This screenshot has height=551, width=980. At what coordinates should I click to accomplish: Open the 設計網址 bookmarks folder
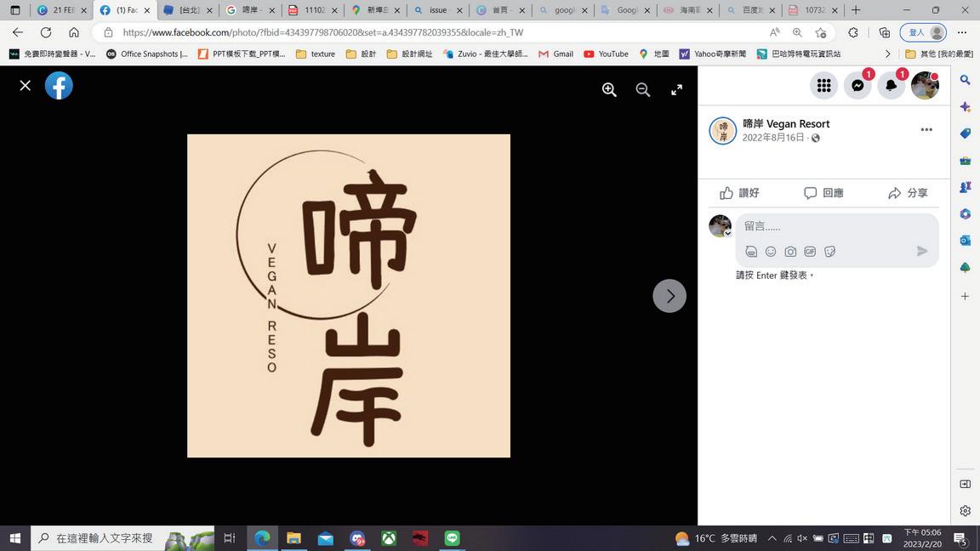click(x=409, y=54)
